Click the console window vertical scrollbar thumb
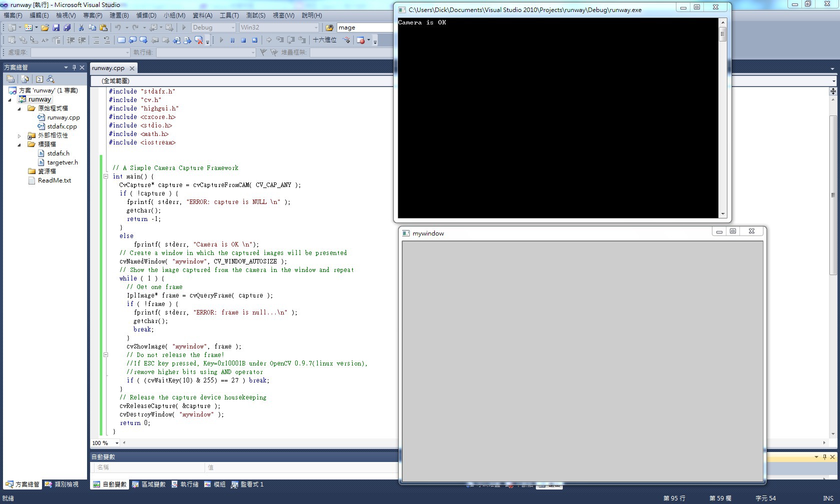The width and height of the screenshot is (840, 504). (722, 34)
